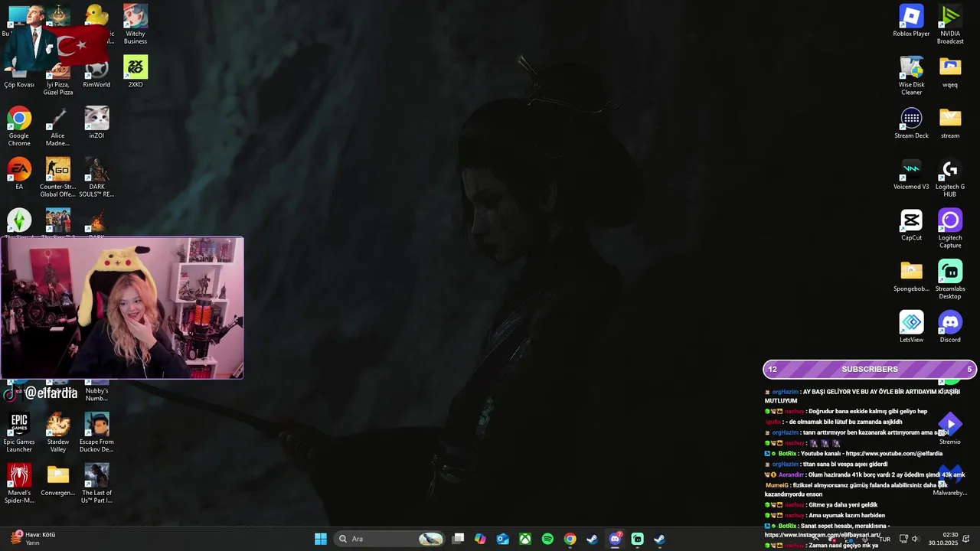Open the Roblox Player desktop shortcut

[911, 21]
